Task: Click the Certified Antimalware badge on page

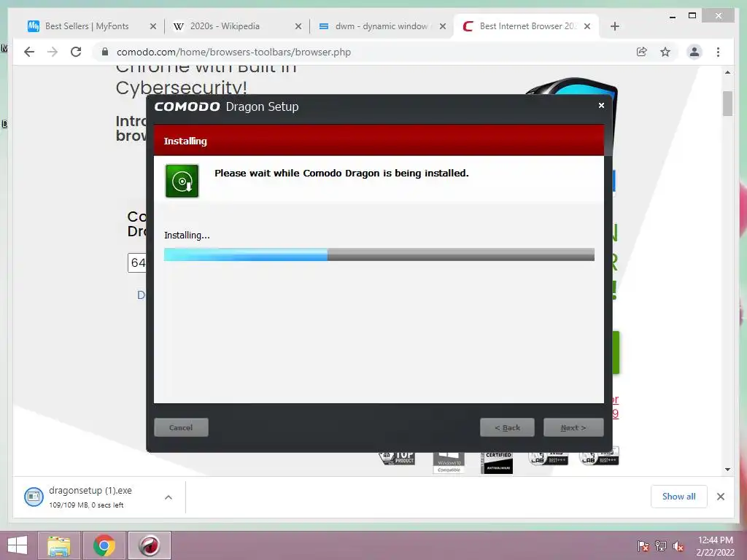Action: point(497,462)
